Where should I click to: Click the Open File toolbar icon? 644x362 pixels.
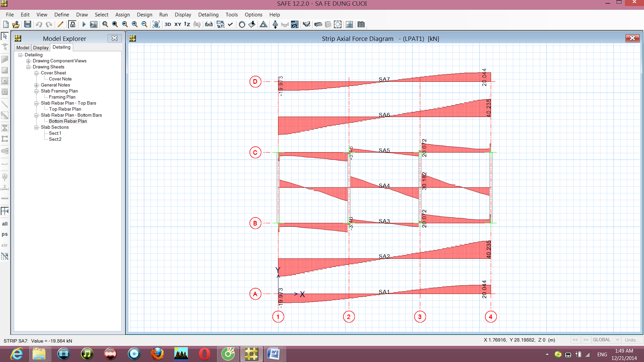(16, 24)
